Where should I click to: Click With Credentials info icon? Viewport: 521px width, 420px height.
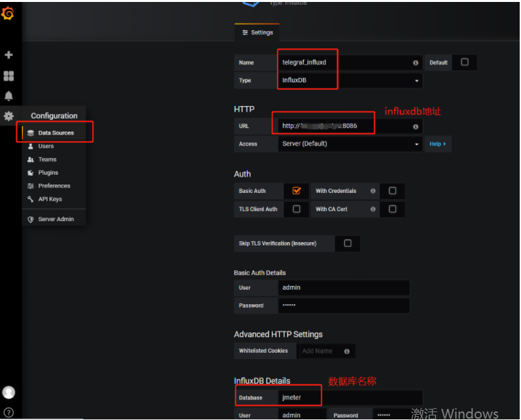[x=373, y=191]
